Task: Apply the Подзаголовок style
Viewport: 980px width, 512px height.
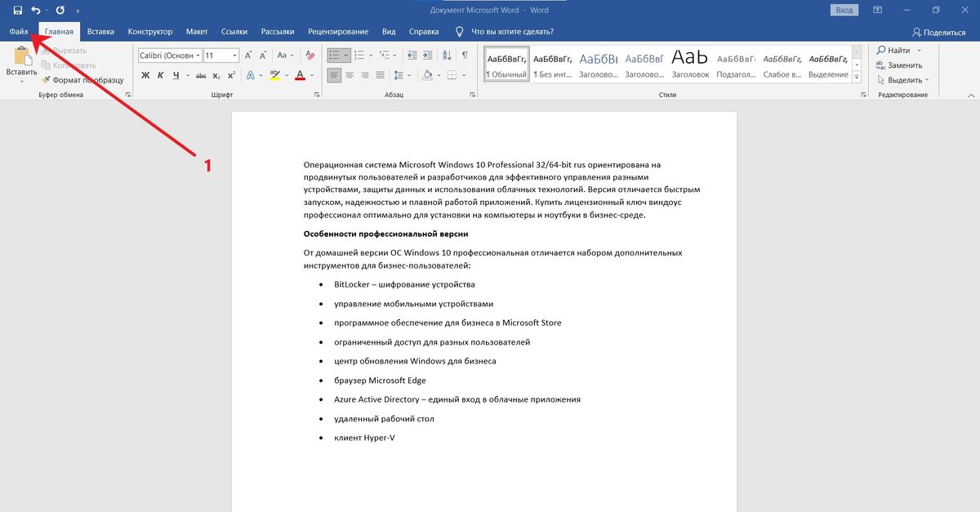Action: pos(736,65)
